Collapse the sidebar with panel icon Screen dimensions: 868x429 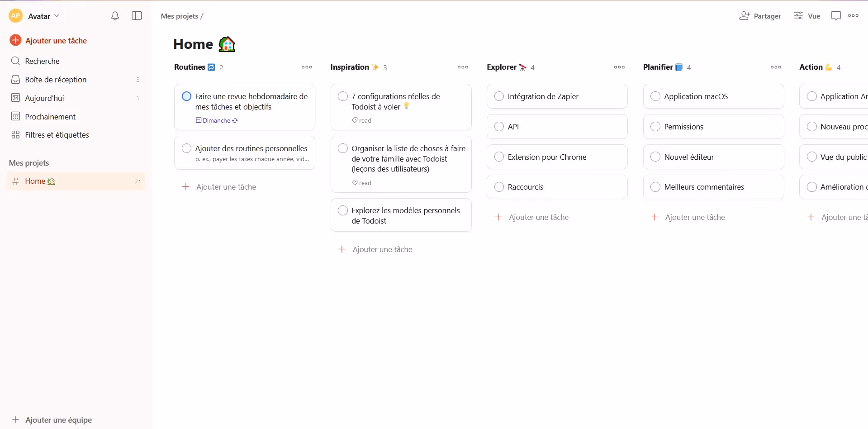137,16
